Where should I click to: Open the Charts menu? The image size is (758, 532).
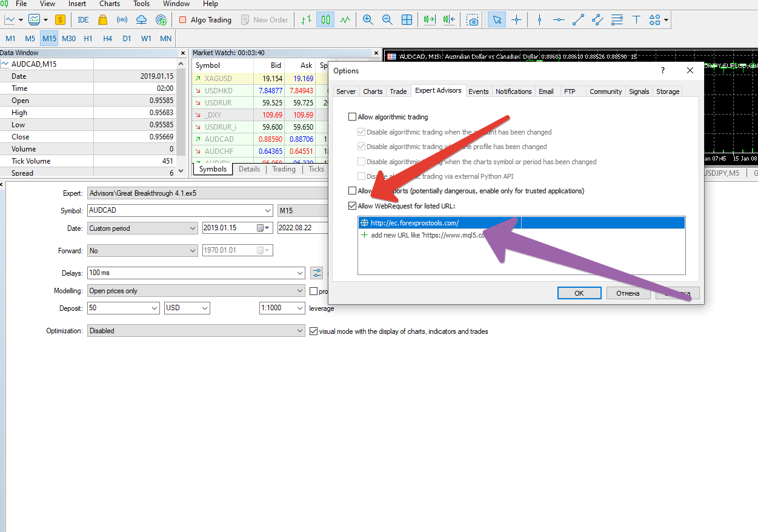[110, 4]
